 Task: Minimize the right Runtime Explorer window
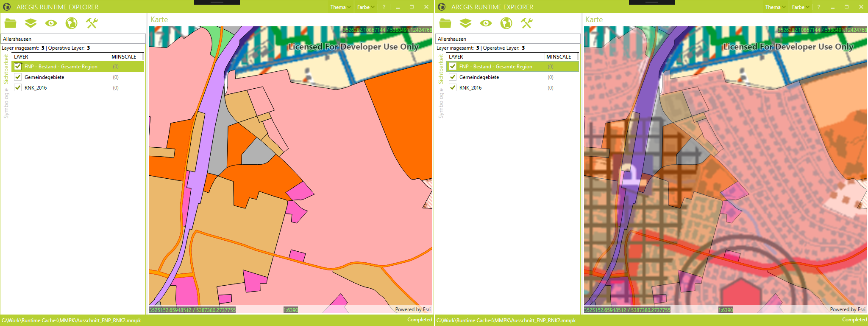pos(832,7)
